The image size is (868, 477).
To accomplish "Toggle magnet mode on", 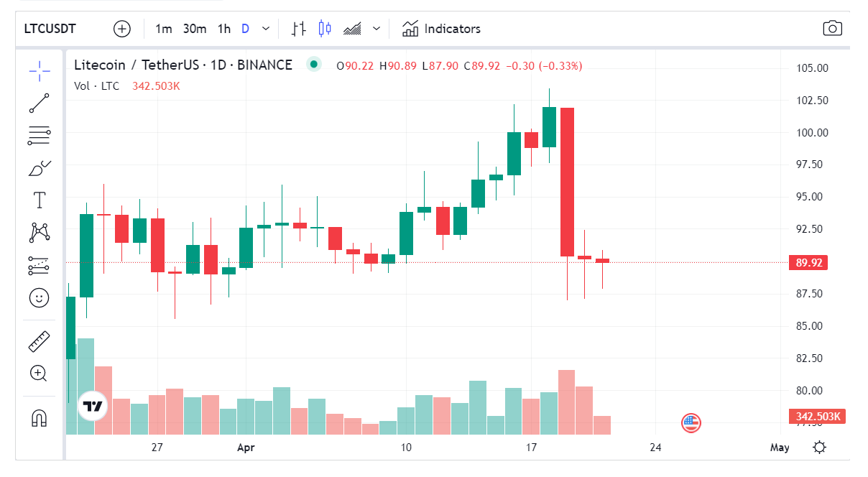I will coord(40,417).
